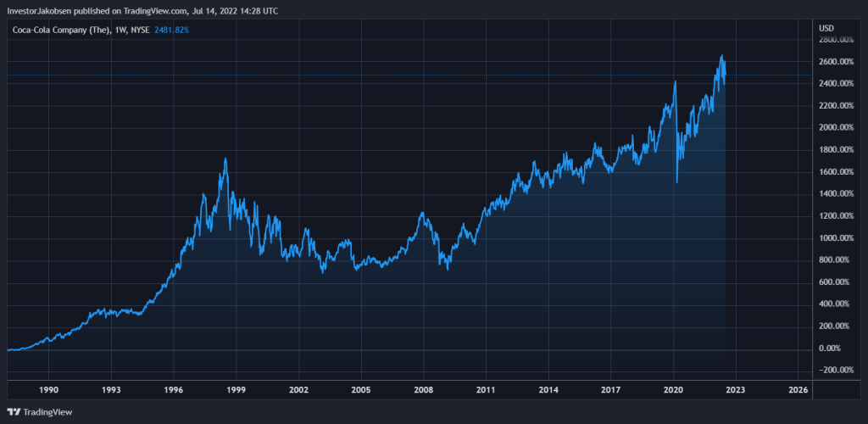Click the 2023 label on the time axis
The image size is (868, 424).
tap(735, 390)
